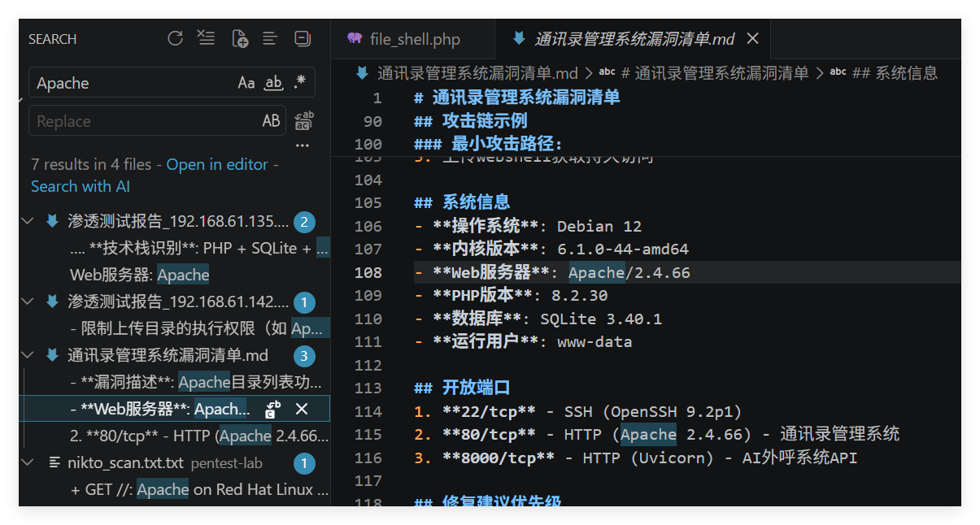The height and width of the screenshot is (525, 980).
Task: Open result '漏洞描述: Apache目录列表功'
Action: point(196,382)
